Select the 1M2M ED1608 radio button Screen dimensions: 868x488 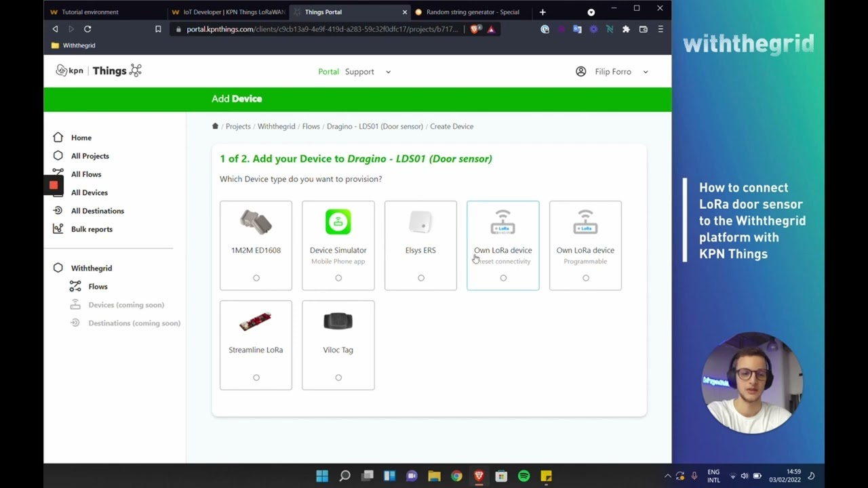click(256, 278)
